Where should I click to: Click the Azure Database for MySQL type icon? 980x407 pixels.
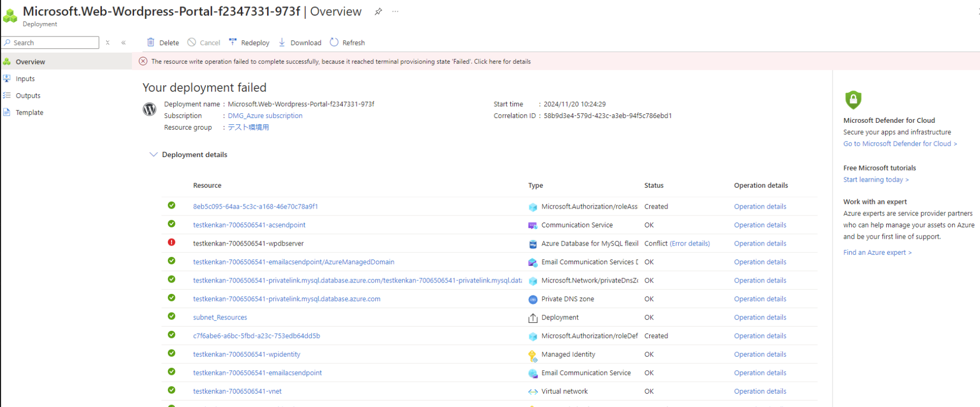tap(533, 244)
